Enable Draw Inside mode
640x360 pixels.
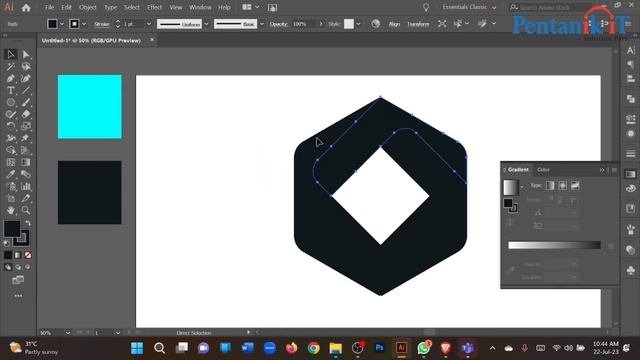point(28,267)
